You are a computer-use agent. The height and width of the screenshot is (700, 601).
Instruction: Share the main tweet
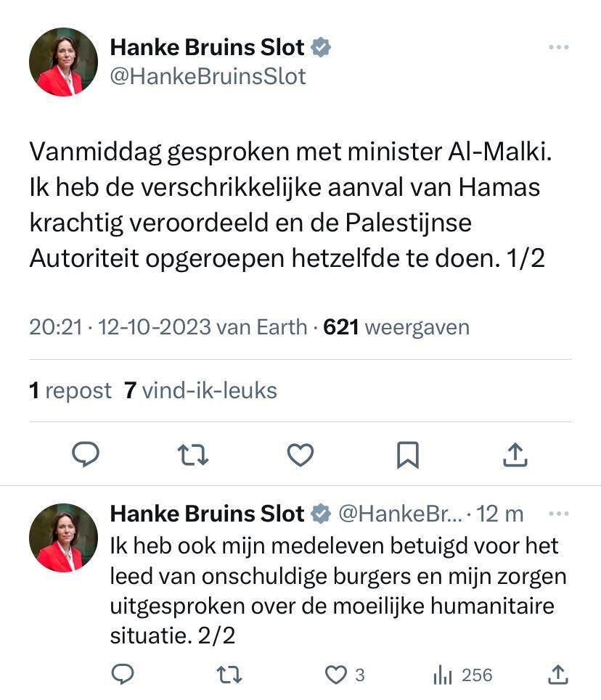pos(515,455)
